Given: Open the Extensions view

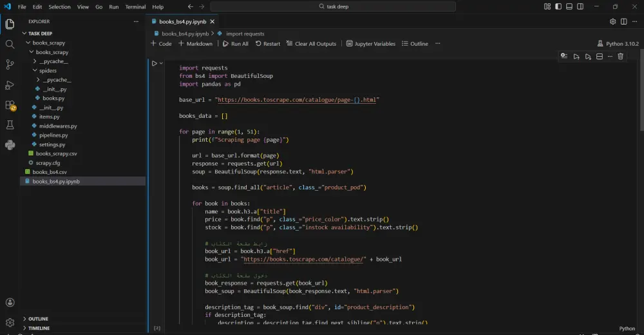Looking at the screenshot, I should coord(10,105).
